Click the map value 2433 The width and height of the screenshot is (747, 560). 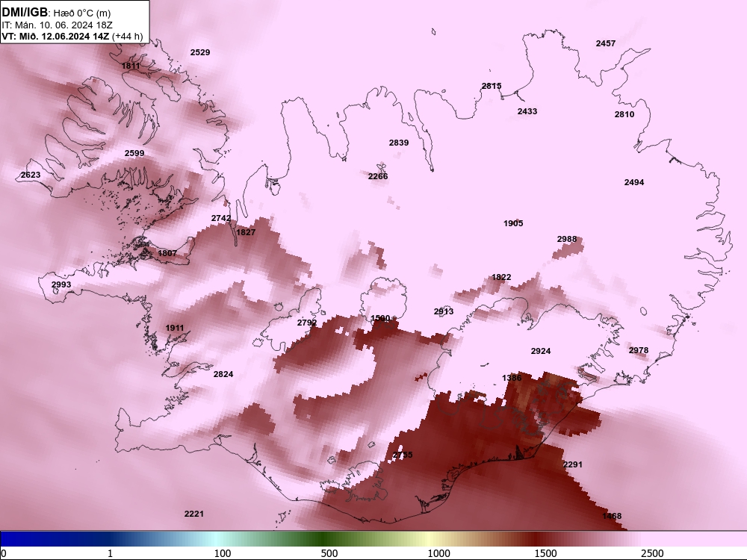(527, 111)
